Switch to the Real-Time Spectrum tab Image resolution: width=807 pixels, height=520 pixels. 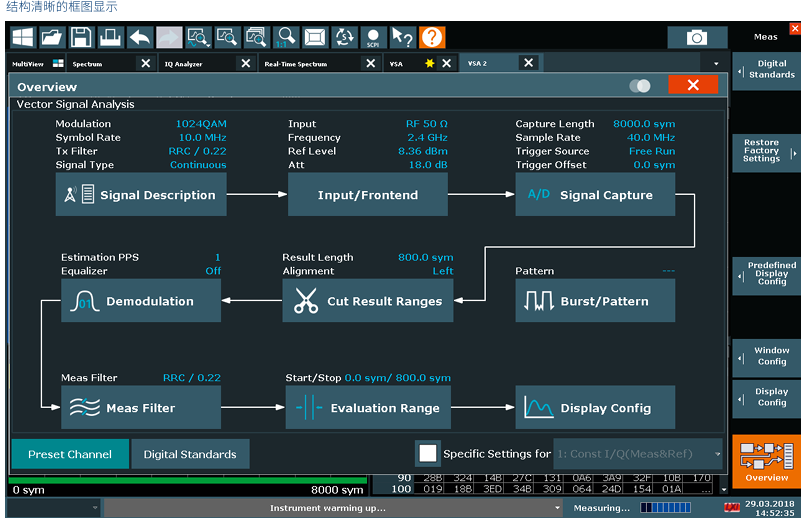pos(295,64)
